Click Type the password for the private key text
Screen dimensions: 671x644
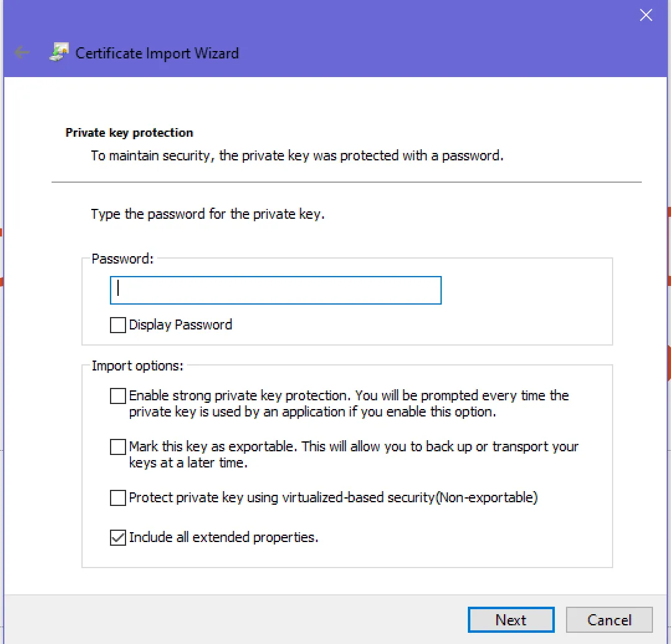(208, 214)
